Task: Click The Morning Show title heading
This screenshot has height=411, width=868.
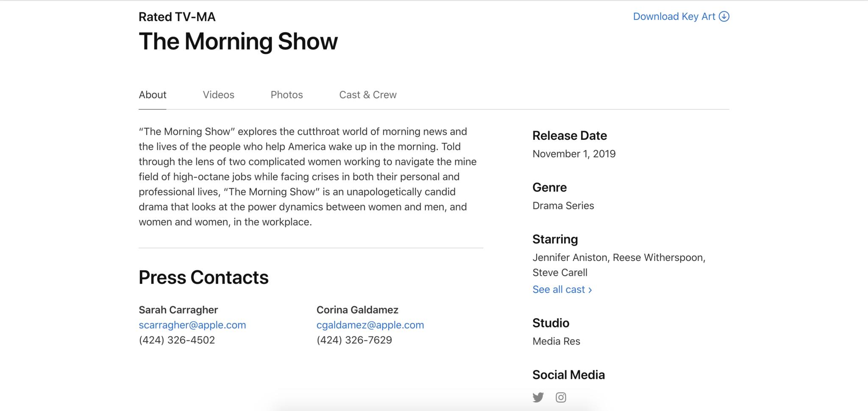Action: coord(238,42)
